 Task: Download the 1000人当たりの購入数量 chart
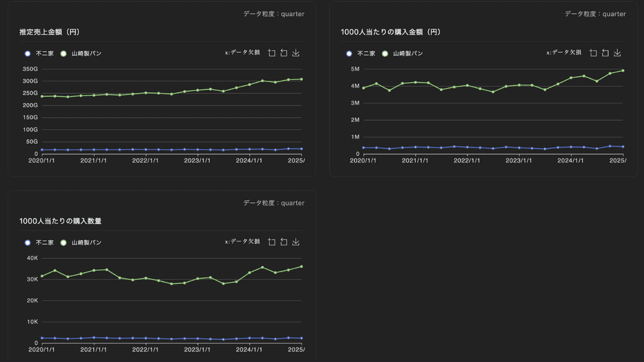coord(296,242)
